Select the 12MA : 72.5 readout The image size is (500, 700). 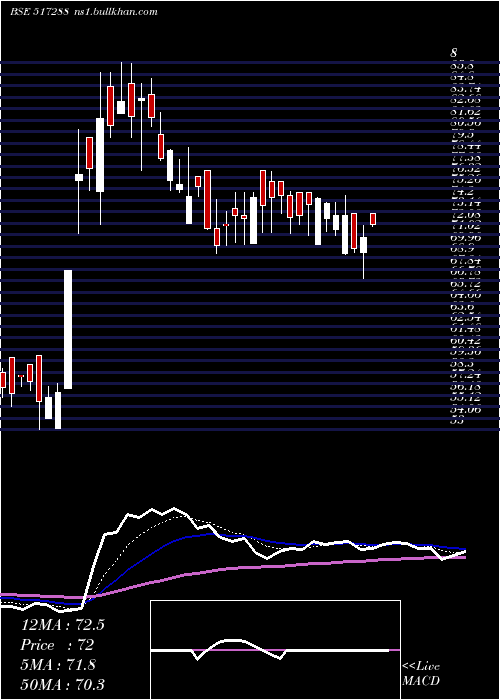(x=62, y=624)
